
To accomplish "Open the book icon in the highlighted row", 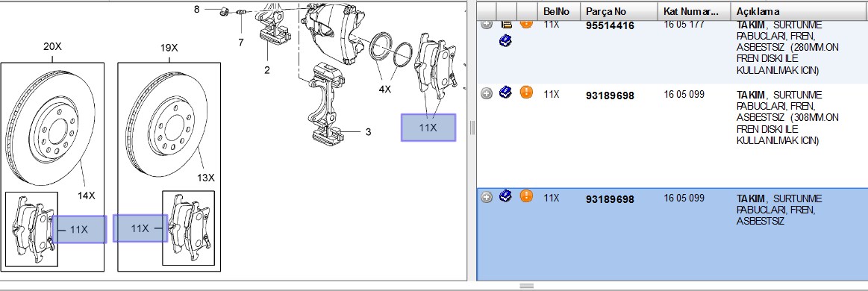I will click(x=505, y=195).
